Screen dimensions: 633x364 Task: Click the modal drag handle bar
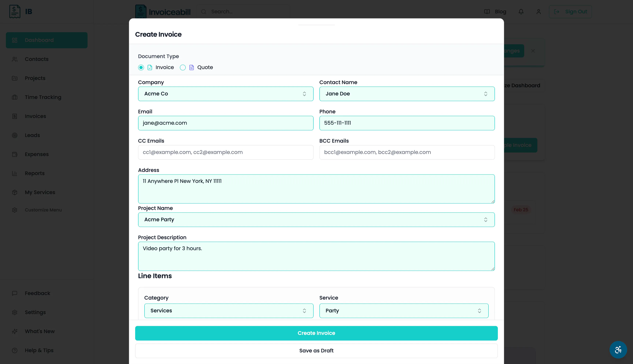(316, 25)
